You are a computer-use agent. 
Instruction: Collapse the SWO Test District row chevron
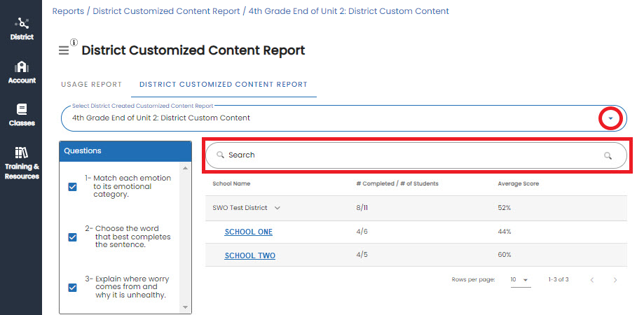click(278, 208)
